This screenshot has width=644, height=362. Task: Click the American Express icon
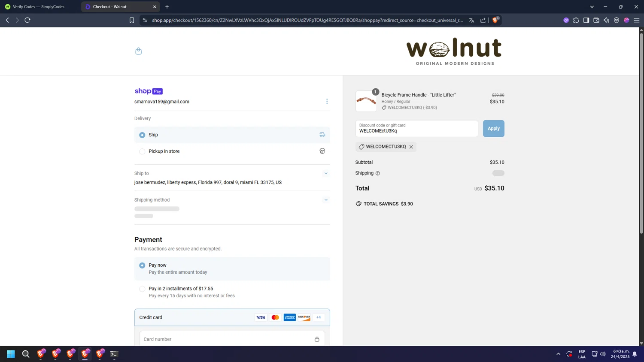point(290,317)
